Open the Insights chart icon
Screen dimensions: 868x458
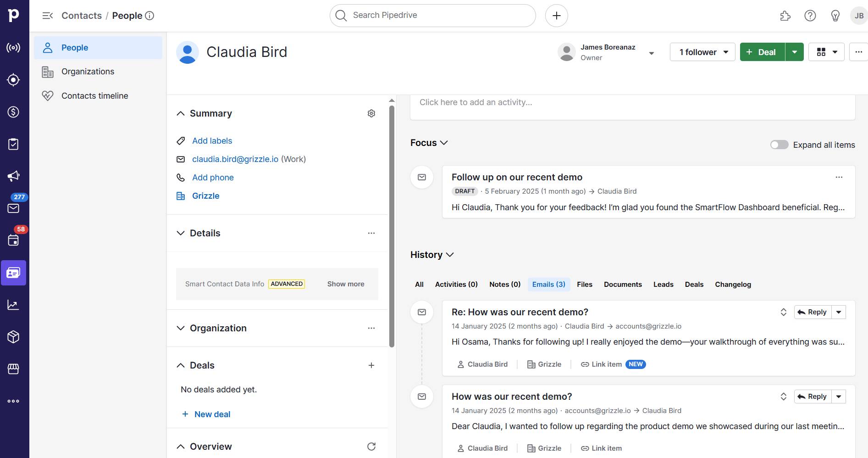[13, 304]
